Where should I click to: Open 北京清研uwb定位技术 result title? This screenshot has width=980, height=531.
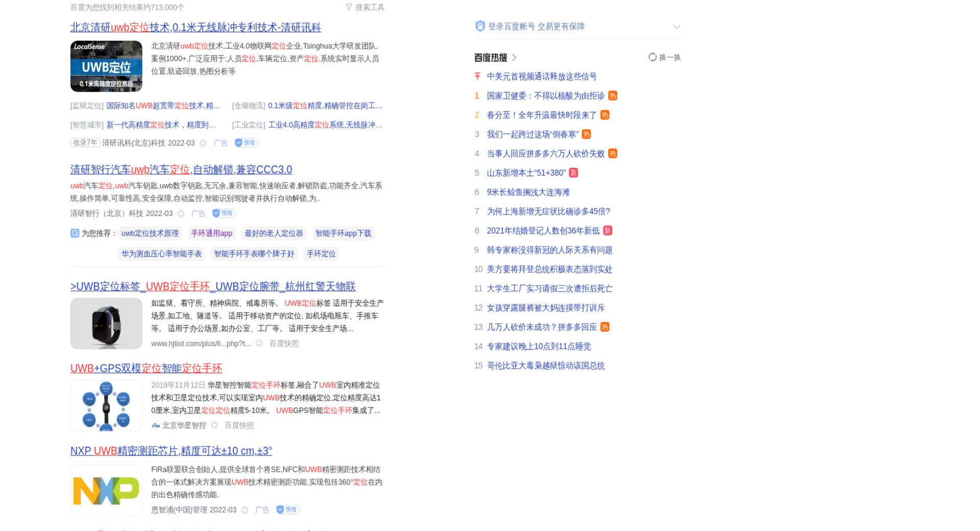click(x=195, y=28)
